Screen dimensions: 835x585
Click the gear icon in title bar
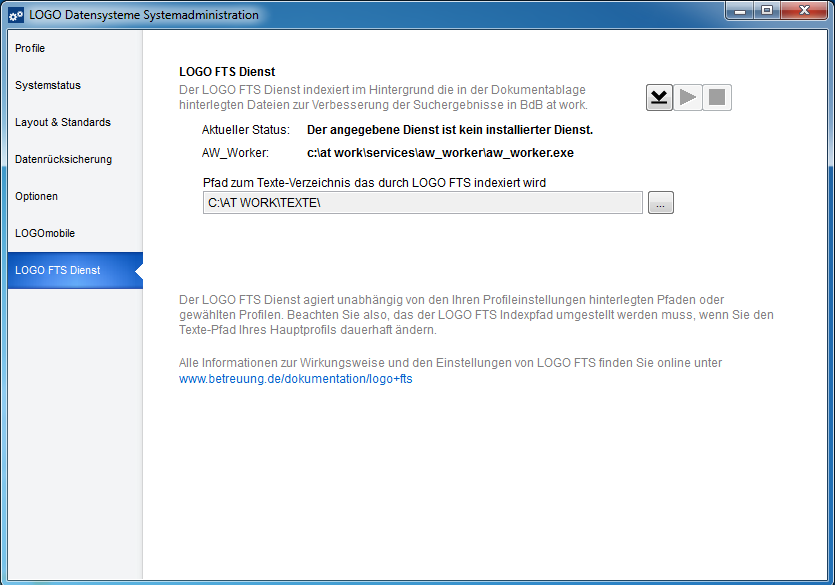(16, 15)
